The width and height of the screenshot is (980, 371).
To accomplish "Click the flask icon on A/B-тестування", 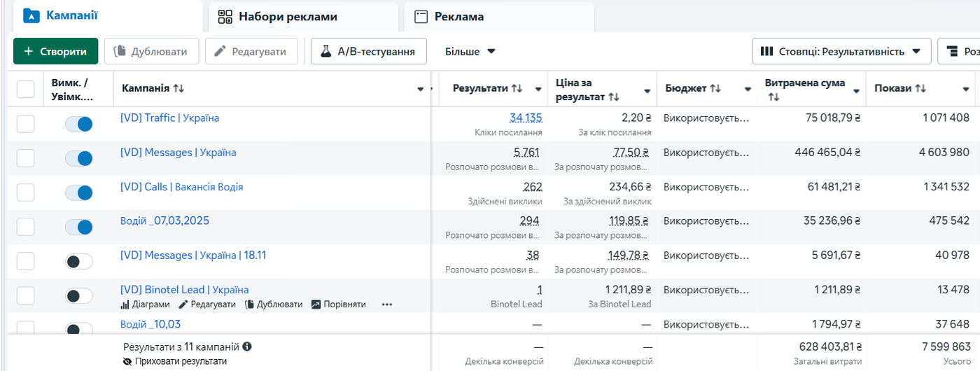I will 325,51.
